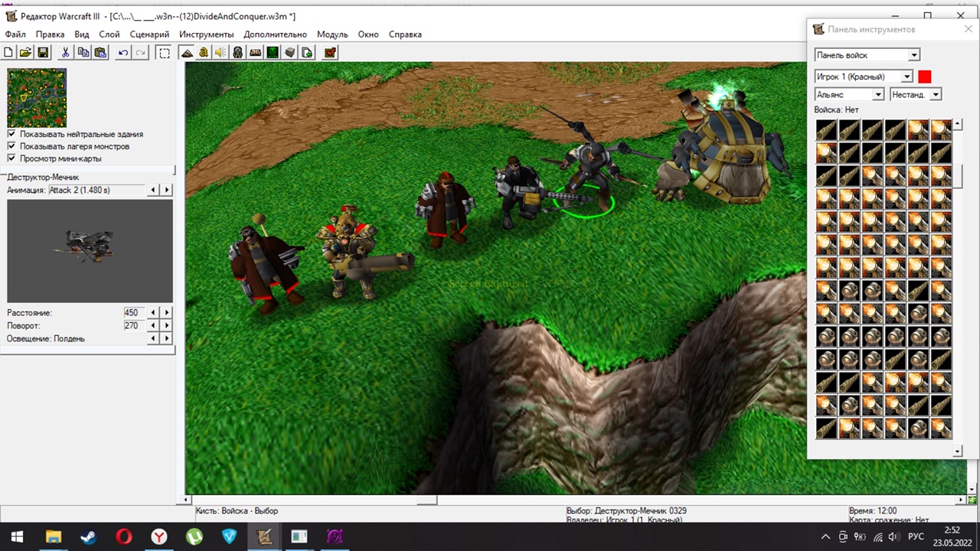Open the Файл menu
The width and height of the screenshot is (980, 551).
(x=15, y=34)
